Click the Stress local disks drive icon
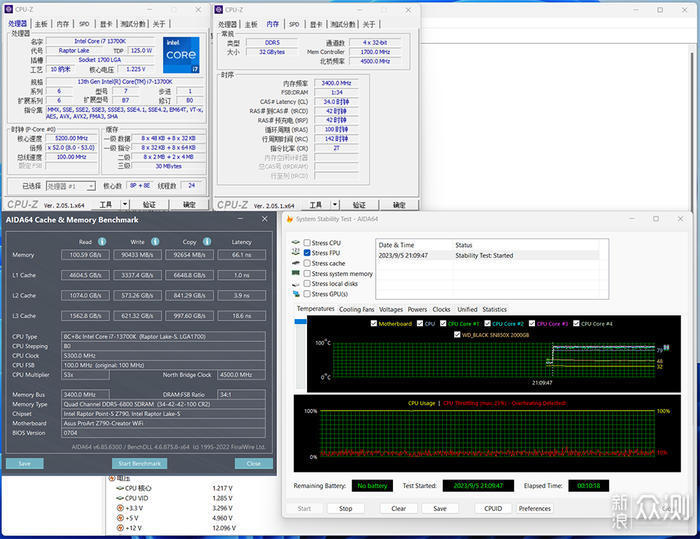 tap(296, 284)
